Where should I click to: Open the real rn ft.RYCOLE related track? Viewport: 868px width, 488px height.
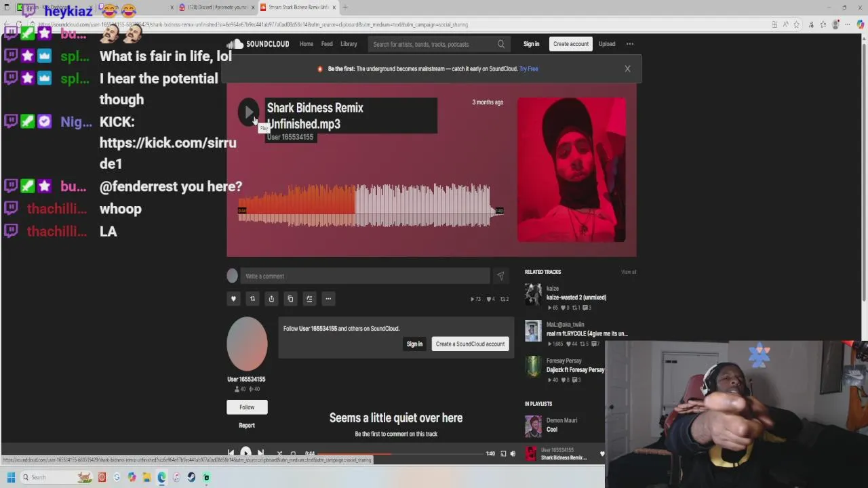pyautogui.click(x=587, y=333)
